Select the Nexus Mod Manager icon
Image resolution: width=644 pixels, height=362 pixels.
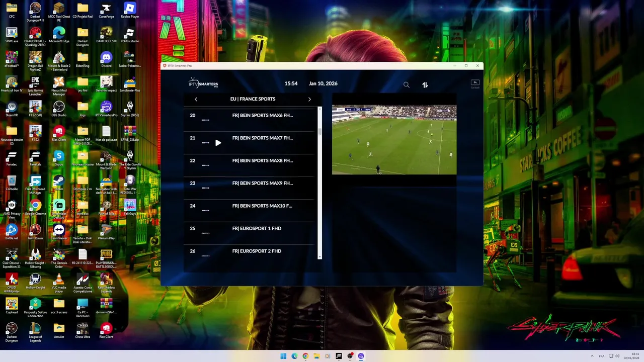click(x=59, y=85)
